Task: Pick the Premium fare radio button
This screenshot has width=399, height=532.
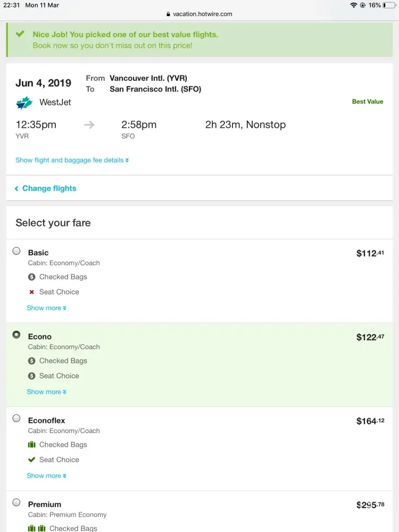Action: tap(16, 502)
